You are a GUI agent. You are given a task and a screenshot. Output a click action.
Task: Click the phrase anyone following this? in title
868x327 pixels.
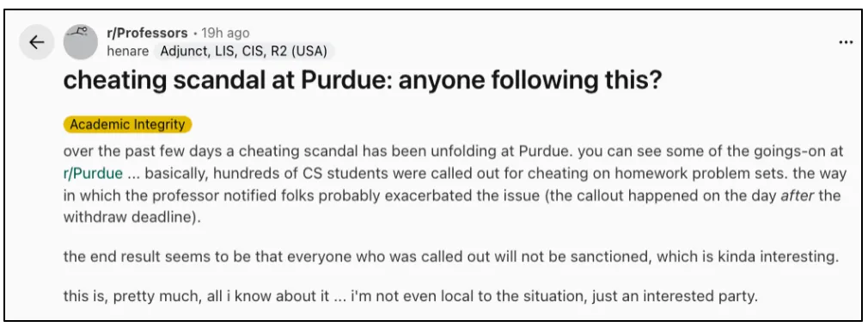[x=530, y=81]
